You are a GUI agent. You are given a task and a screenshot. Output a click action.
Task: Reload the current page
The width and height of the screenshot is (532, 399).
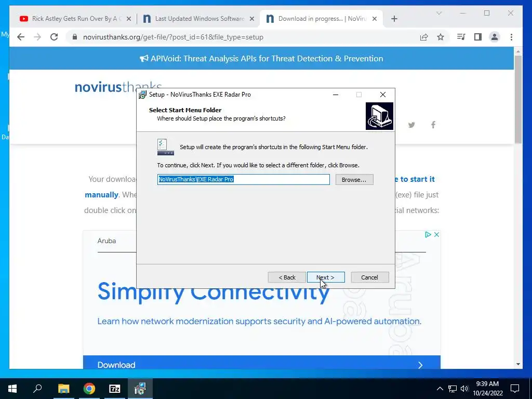click(54, 37)
